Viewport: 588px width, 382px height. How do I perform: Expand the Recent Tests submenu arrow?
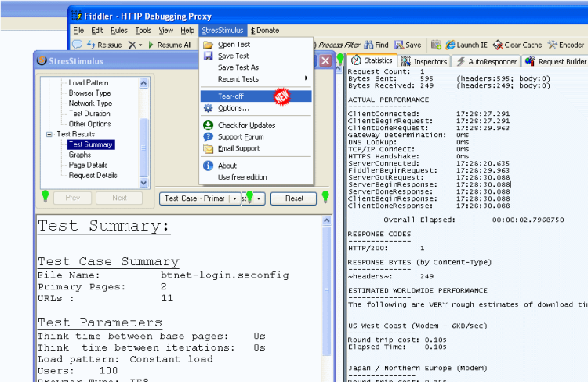[306, 78]
